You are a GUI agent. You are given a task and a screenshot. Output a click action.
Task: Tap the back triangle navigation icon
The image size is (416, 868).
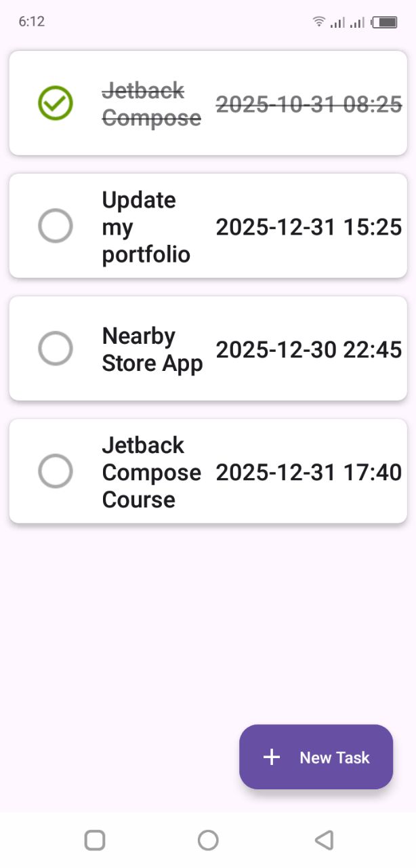tap(325, 840)
